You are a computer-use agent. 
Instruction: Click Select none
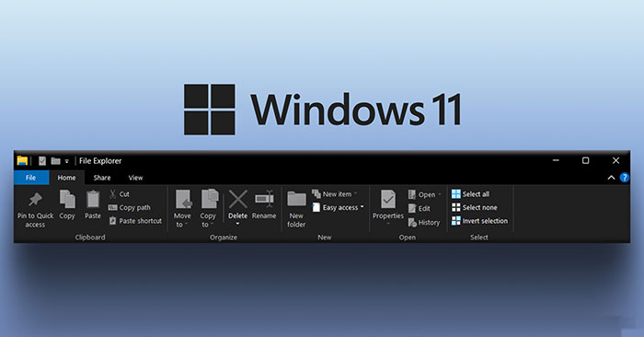(x=475, y=207)
